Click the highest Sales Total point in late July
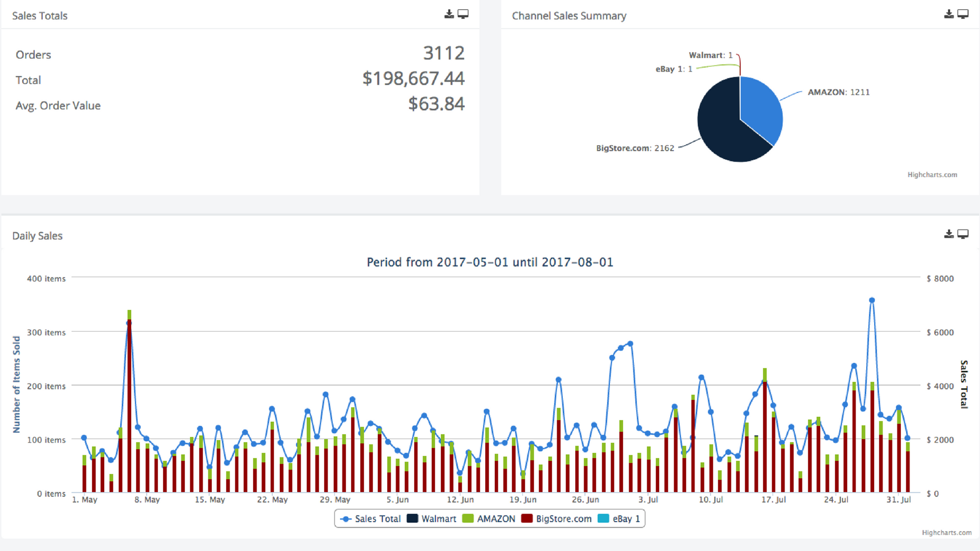 872,301
